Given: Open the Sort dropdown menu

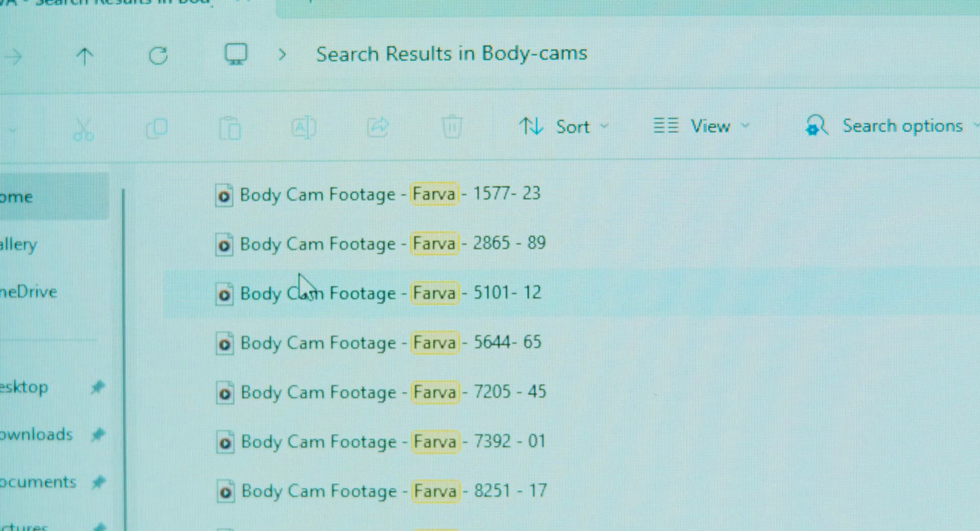Looking at the screenshot, I should tap(563, 126).
